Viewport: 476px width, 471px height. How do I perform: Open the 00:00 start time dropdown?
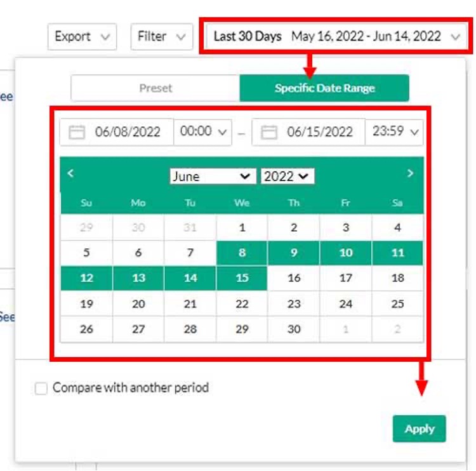pos(202,132)
